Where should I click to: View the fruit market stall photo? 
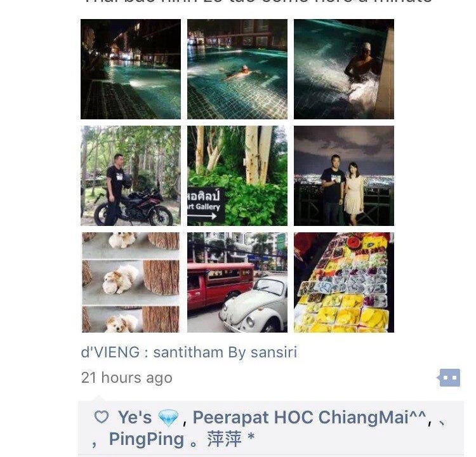pyautogui.click(x=344, y=282)
